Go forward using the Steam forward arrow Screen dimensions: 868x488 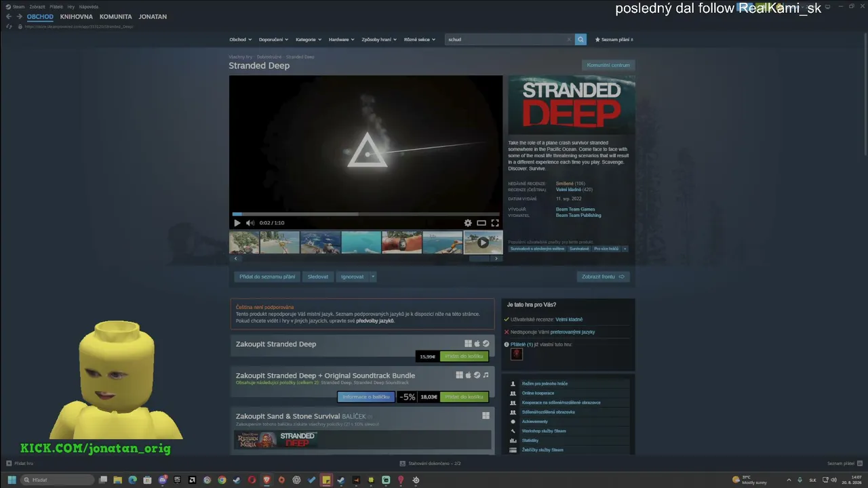(x=20, y=16)
